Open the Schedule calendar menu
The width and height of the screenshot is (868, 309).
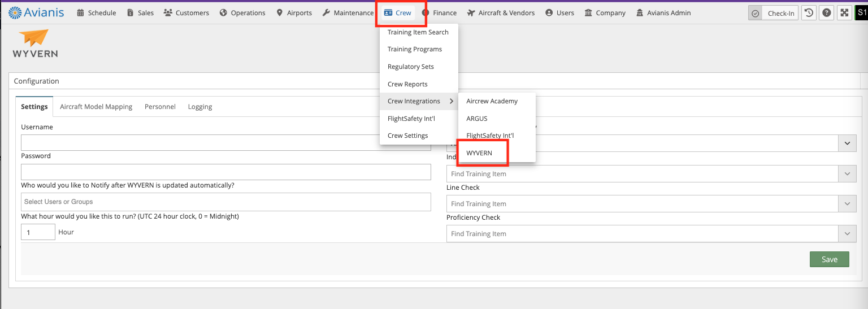[96, 13]
